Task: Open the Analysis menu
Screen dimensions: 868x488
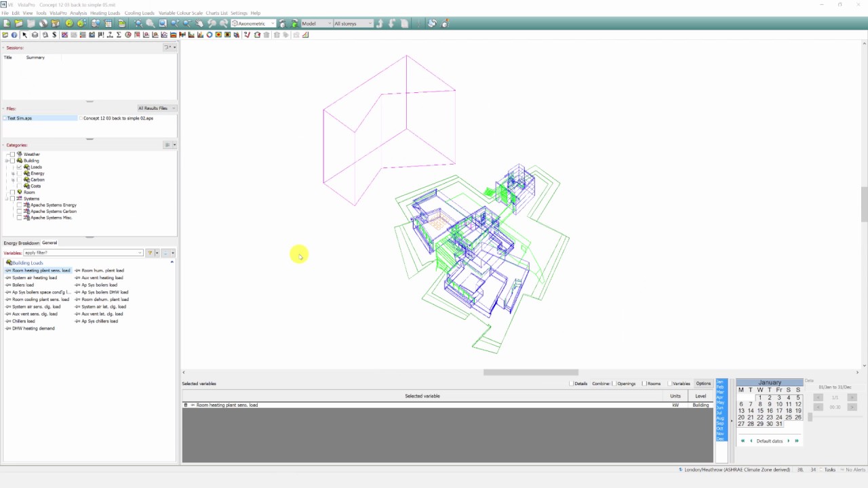Action: (78, 13)
